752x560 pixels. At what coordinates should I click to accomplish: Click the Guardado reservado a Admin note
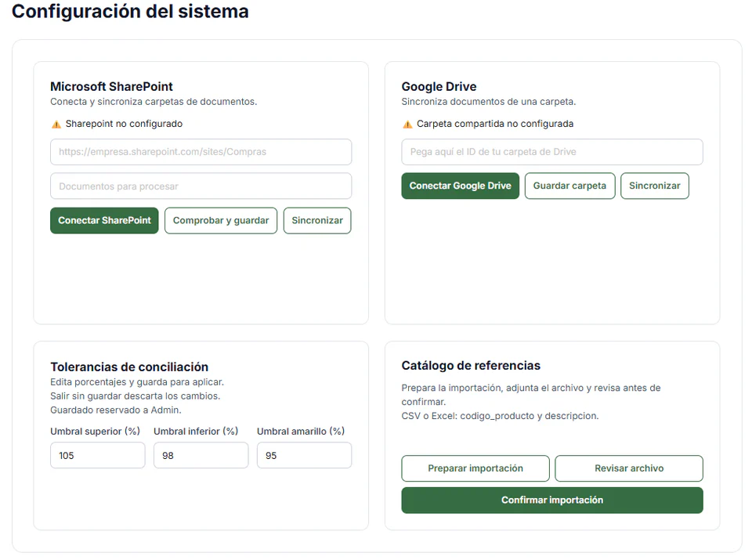(116, 410)
